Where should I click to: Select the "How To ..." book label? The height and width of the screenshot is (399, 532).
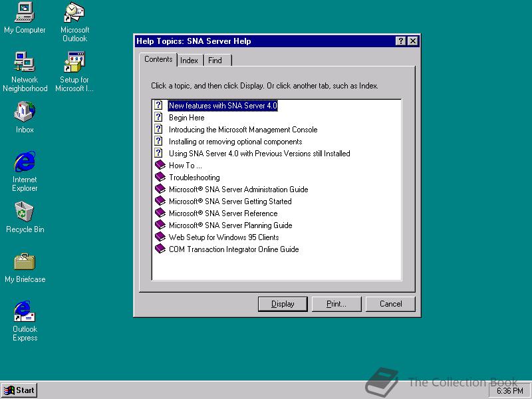pos(186,166)
